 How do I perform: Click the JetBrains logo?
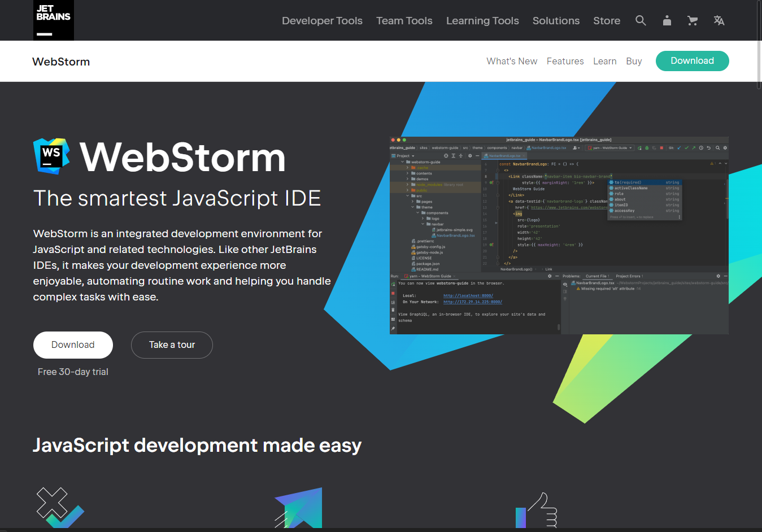coord(54,20)
